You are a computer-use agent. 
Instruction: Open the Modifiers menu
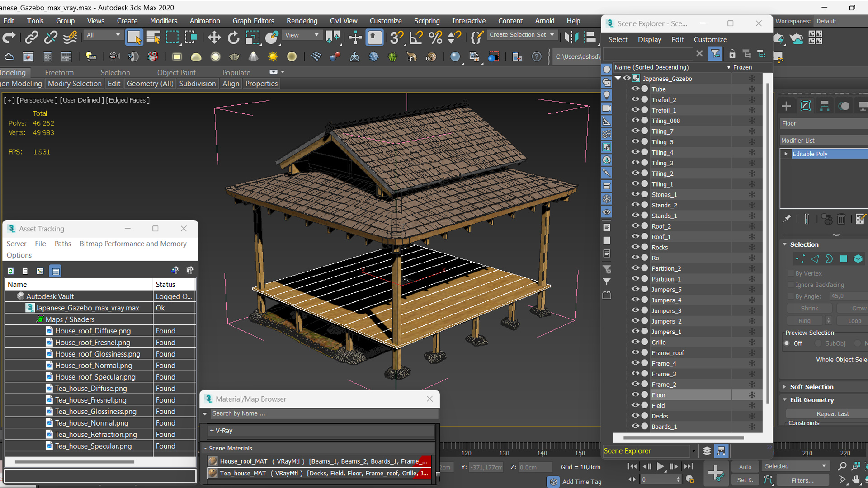pos(164,21)
